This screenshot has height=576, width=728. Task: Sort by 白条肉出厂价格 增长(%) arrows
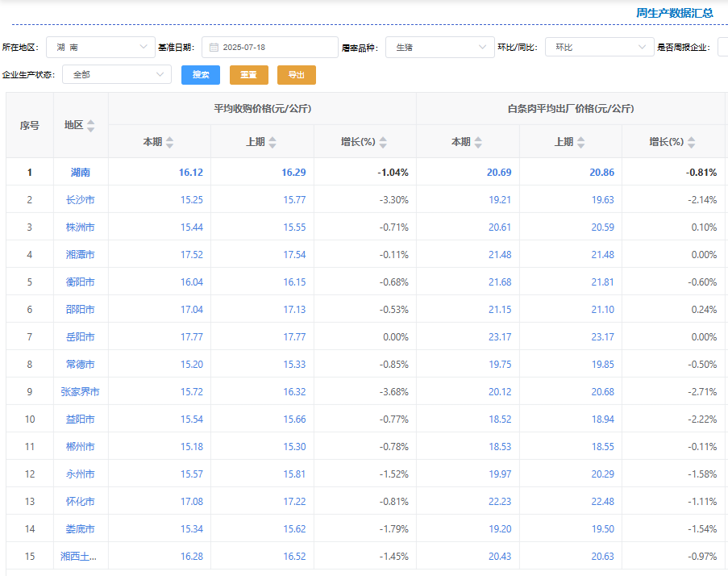click(691, 142)
